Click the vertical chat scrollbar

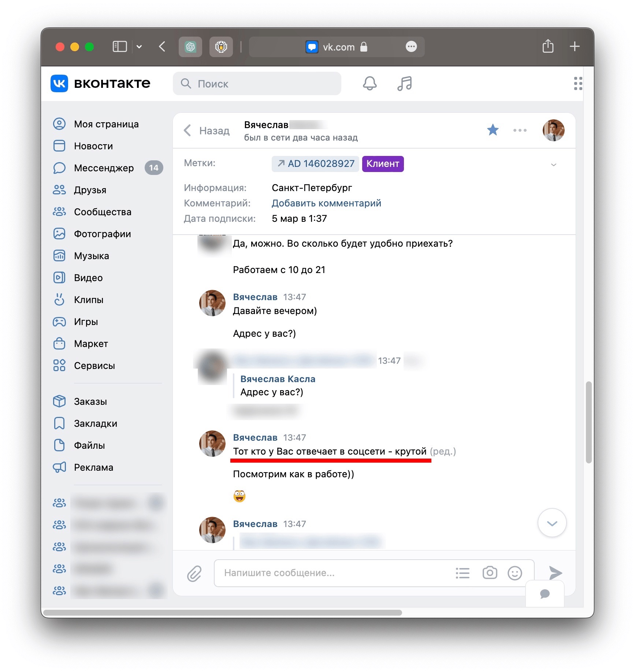[x=588, y=422]
